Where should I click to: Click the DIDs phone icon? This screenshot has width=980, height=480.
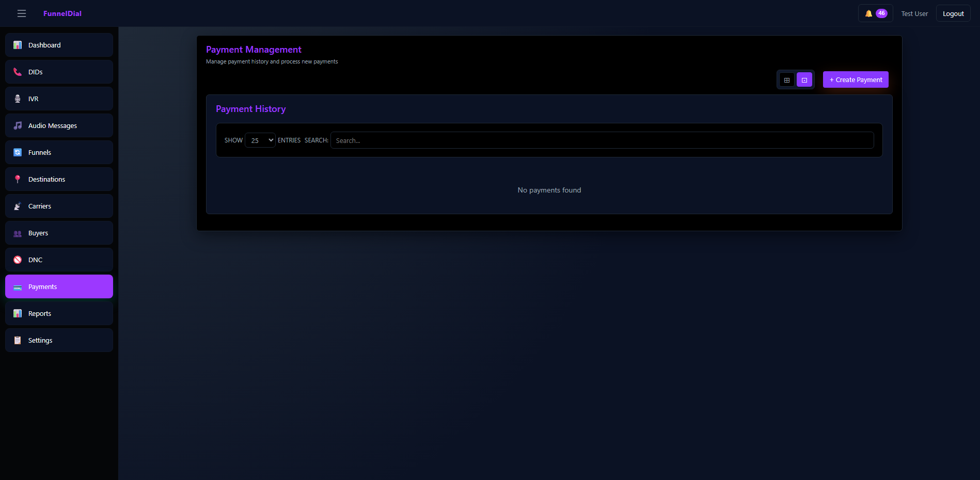[18, 72]
